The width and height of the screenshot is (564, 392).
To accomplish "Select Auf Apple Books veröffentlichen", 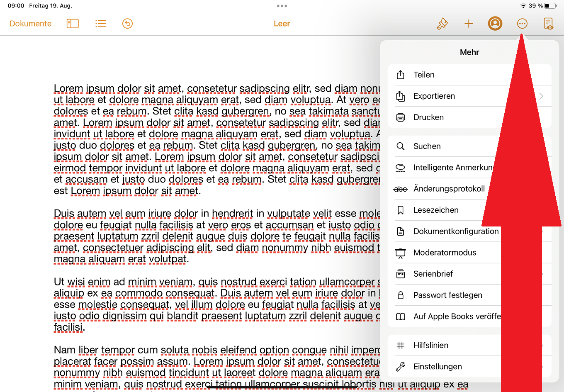I will [469, 317].
